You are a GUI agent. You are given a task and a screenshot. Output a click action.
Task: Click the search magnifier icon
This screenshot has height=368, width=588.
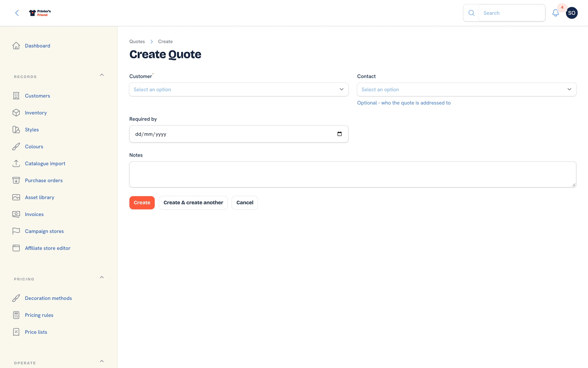[471, 13]
